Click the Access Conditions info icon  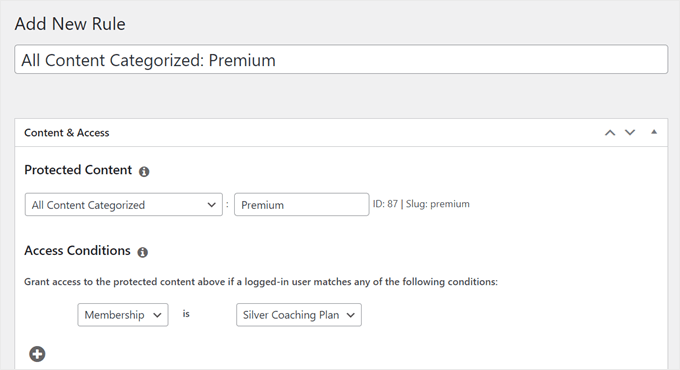(143, 252)
